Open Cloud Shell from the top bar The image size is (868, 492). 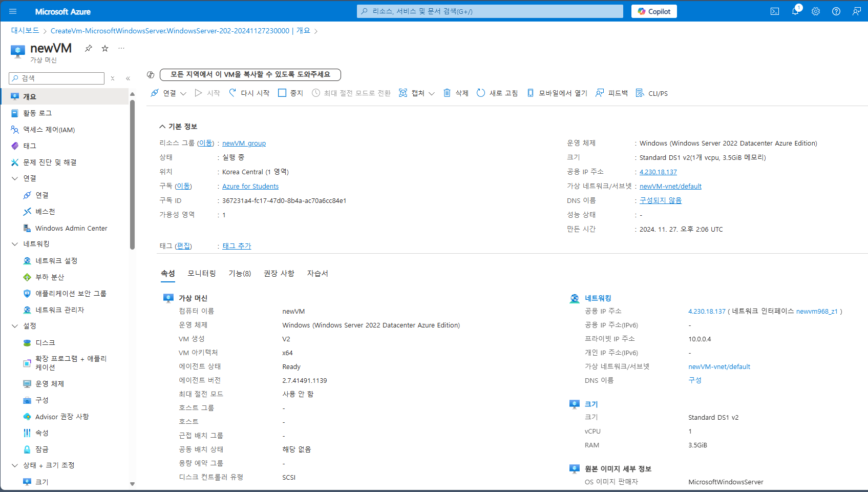(x=775, y=11)
